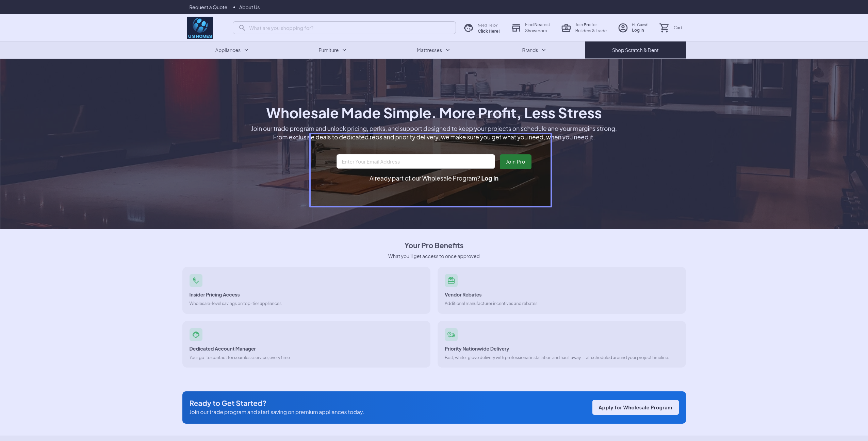Click the Vendor Rebates gift icon
This screenshot has width=868, height=441.
tap(451, 281)
